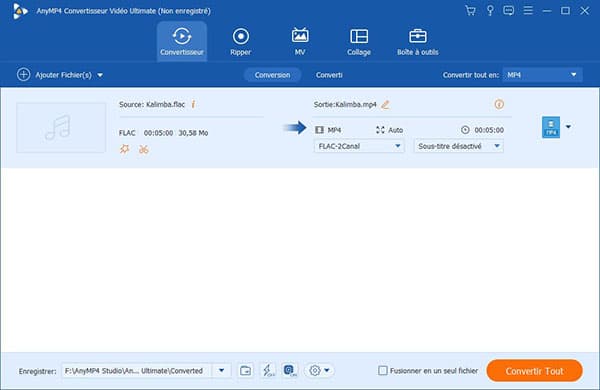Open the feedback chat icon

509,11
